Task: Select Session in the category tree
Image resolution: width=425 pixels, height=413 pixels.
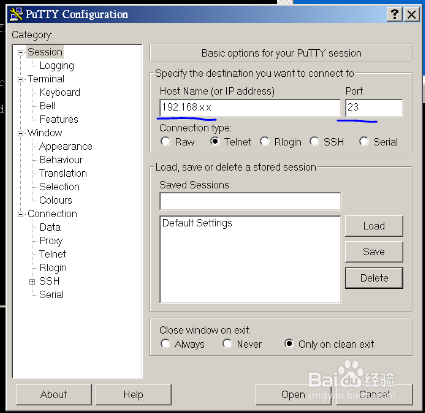Action: [x=45, y=52]
